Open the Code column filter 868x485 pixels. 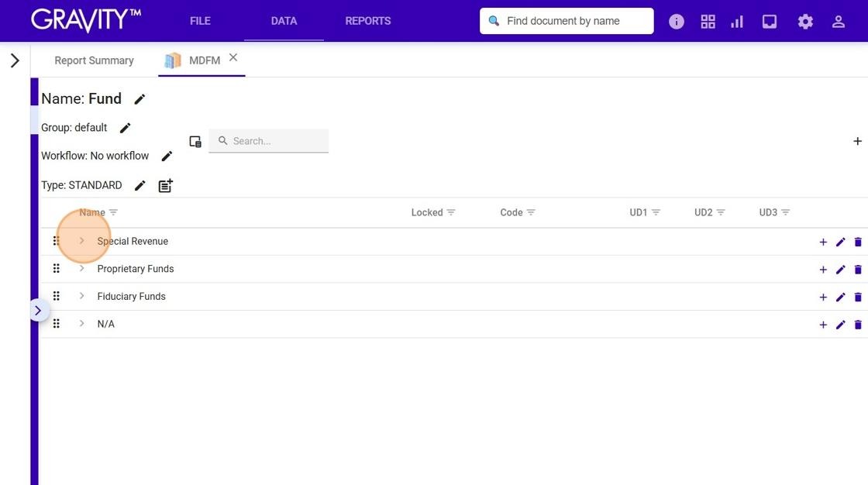tap(531, 212)
